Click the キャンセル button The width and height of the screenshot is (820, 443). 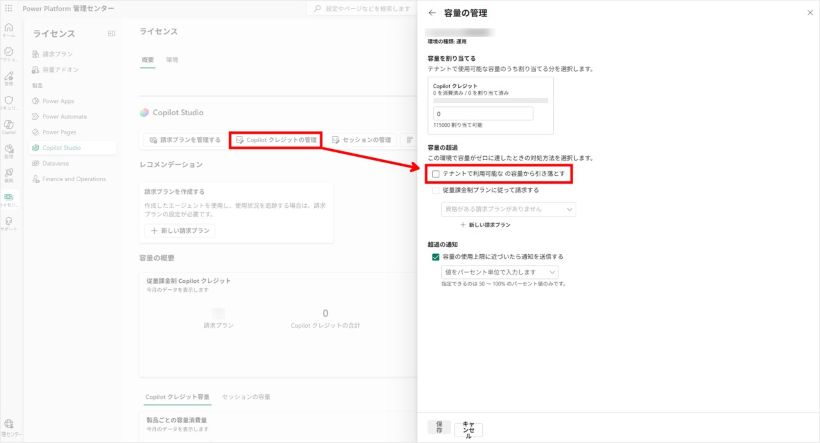point(469,430)
